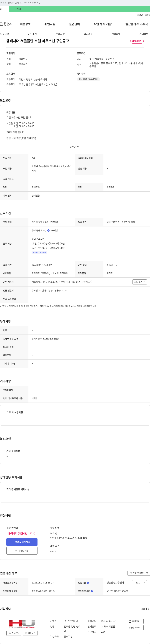Image resolution: width=150 pixels, height=644 pixels.
Task: Click the help icon next to 인증기관
Action: tap(88, 583)
